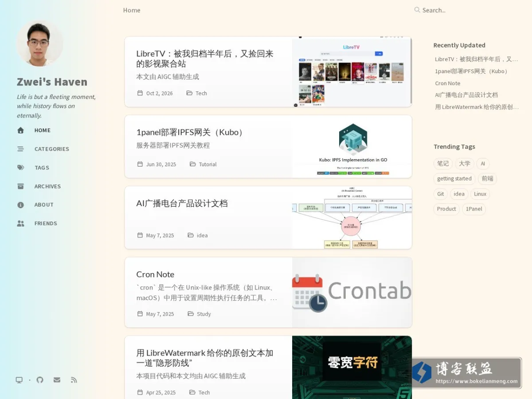This screenshot has width=532, height=399.
Task: Click calendar icon next to Jun 30, 2025
Action: click(140, 164)
